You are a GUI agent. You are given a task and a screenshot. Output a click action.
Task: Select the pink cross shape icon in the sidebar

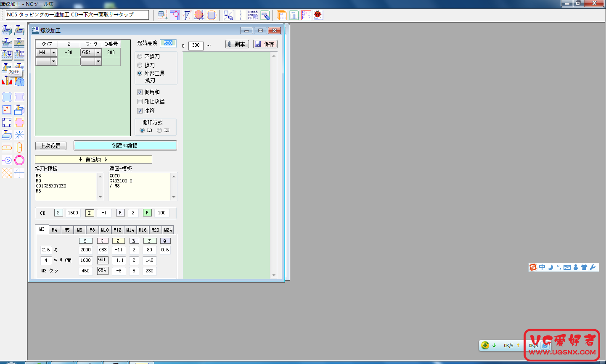pos(19,122)
